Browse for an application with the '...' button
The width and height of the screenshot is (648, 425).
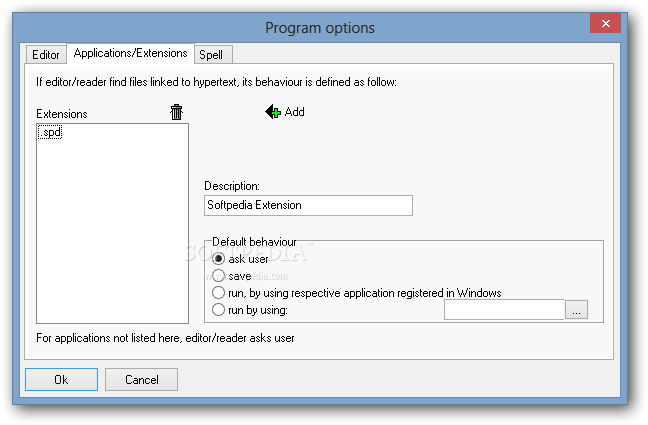click(x=576, y=310)
